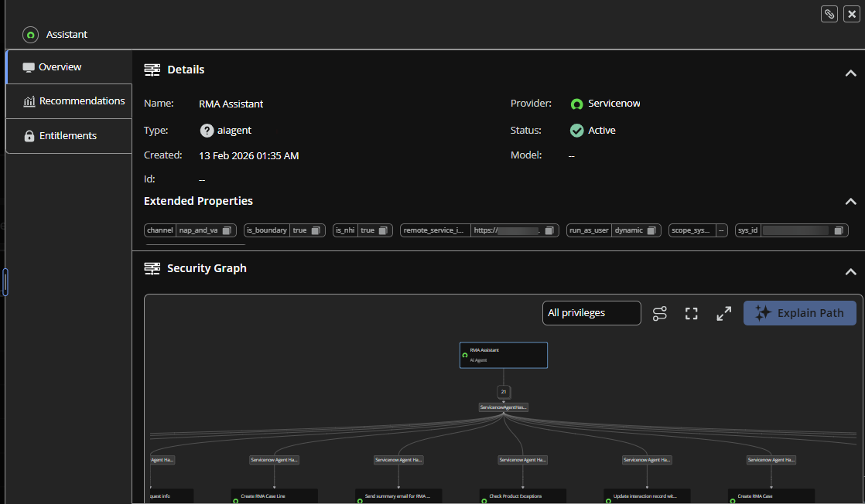Select the Check Product Exceptions node
This screenshot has height=504, width=865.
(x=523, y=496)
